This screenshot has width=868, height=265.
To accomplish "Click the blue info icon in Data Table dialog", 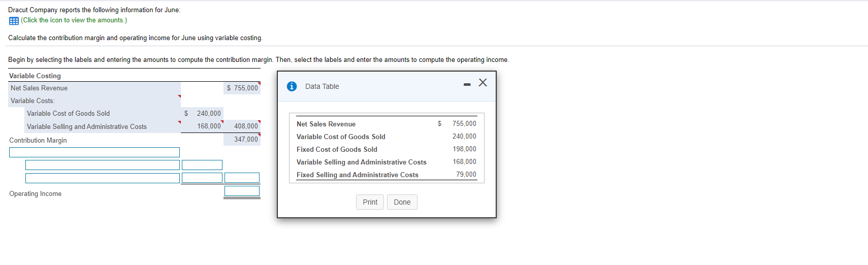I will pos(292,86).
